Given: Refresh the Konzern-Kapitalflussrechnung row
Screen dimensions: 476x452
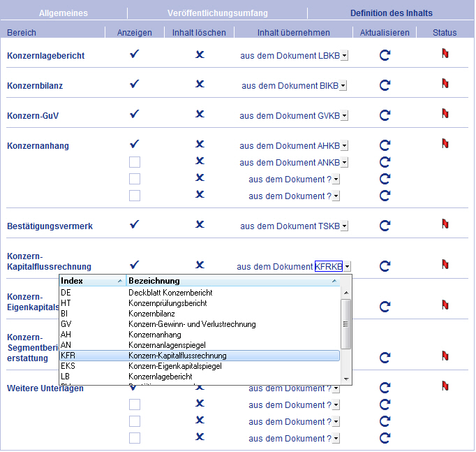Looking at the screenshot, I should click(385, 266).
